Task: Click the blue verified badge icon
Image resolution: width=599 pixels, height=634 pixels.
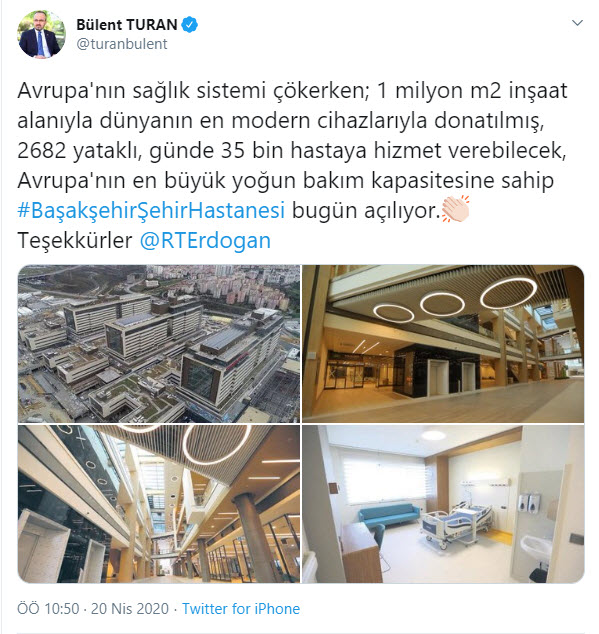Action: (189, 25)
